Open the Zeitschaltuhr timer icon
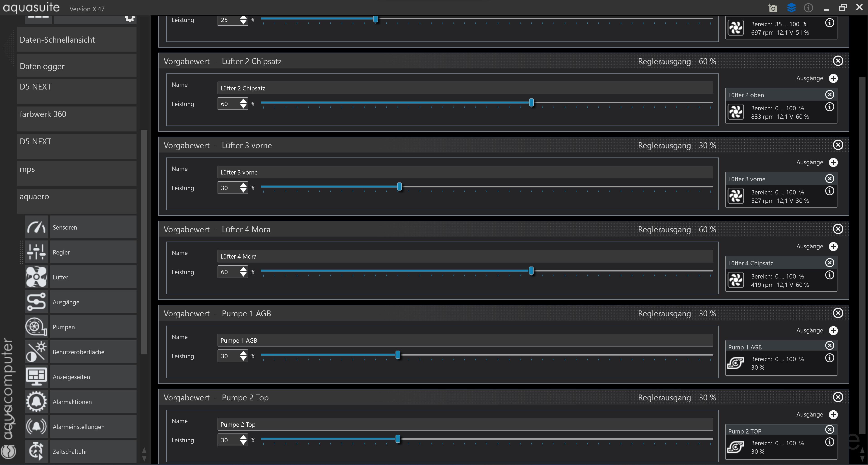Screen dimensions: 868x465 [x=36, y=451]
